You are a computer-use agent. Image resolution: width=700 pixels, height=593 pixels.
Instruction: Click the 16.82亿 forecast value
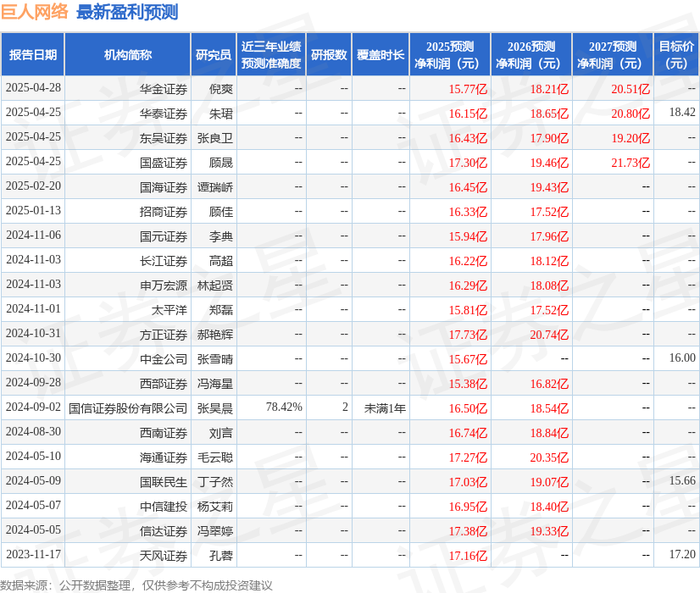549,384
